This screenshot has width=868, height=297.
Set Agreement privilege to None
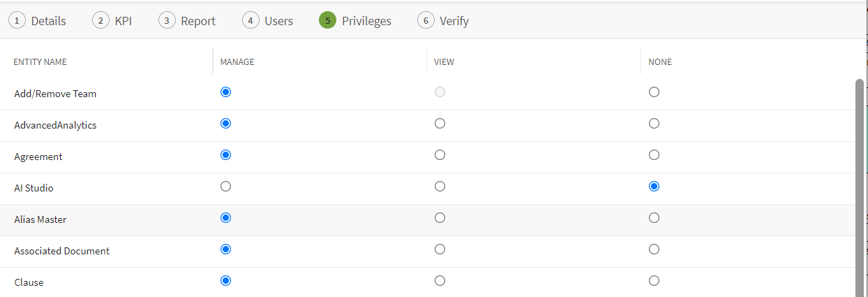pos(654,155)
